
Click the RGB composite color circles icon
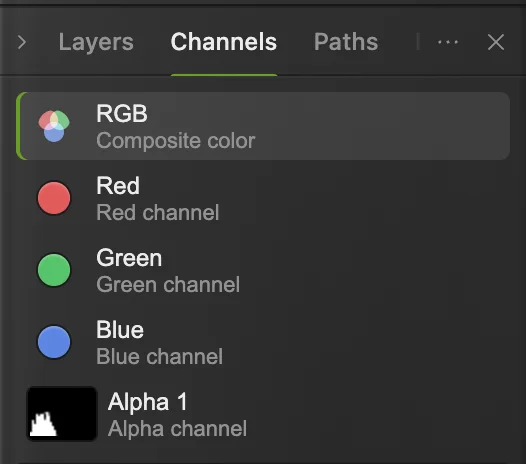point(54,126)
